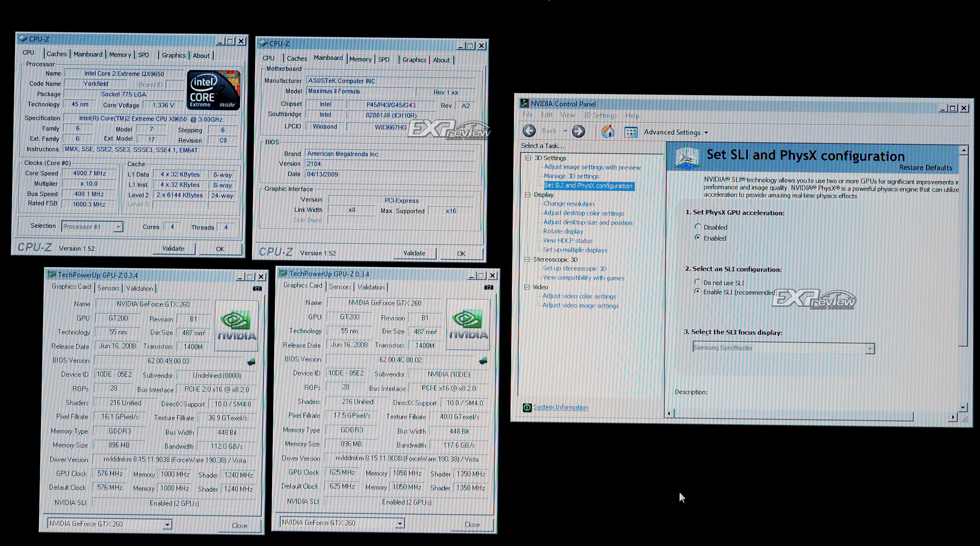Open the Advanced Settings dropdown
The height and width of the screenshot is (546, 980).
point(676,132)
